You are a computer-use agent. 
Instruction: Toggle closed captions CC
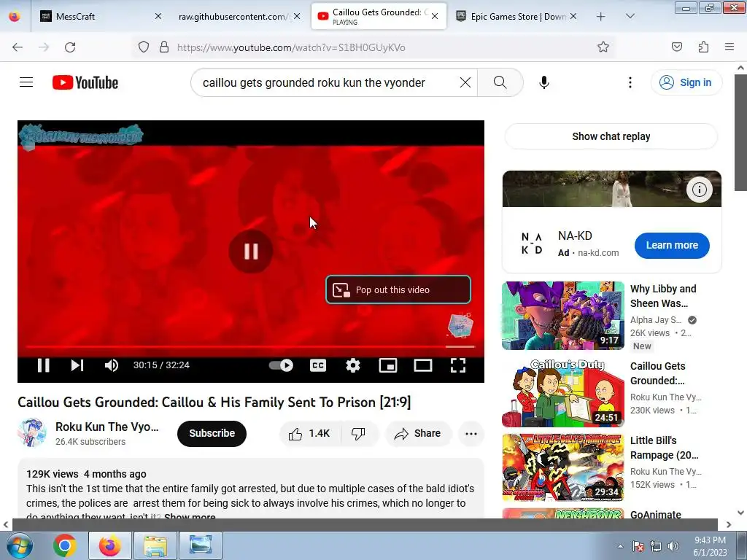click(318, 365)
